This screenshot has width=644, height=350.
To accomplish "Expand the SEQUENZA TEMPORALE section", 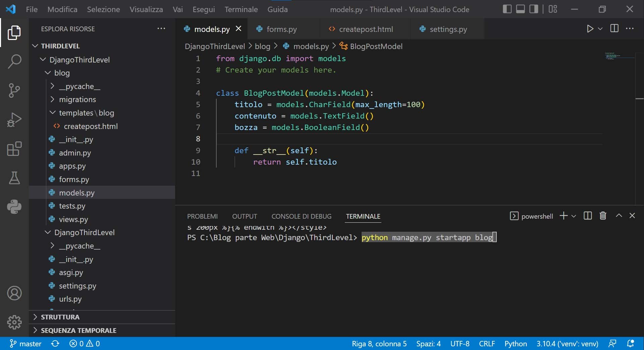I will [x=102, y=331].
